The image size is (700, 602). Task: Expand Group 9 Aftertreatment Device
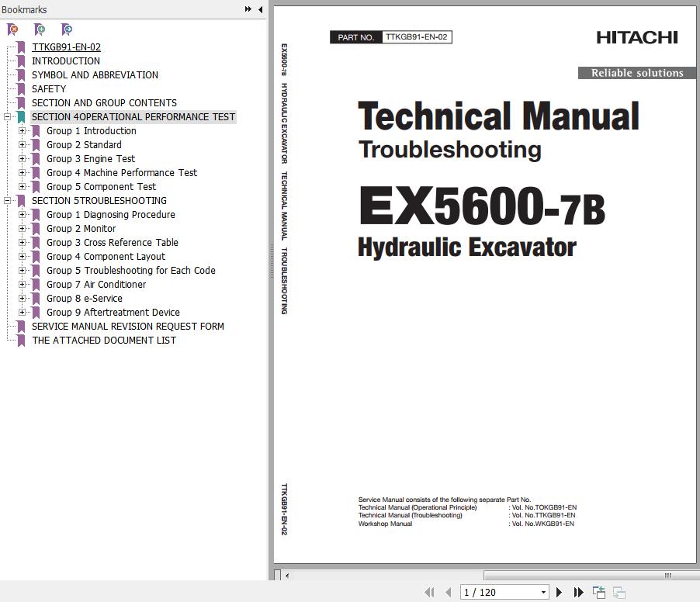[23, 313]
